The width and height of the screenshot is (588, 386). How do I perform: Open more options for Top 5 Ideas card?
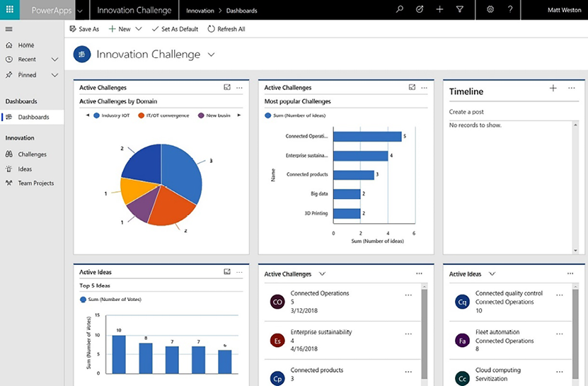(x=239, y=272)
